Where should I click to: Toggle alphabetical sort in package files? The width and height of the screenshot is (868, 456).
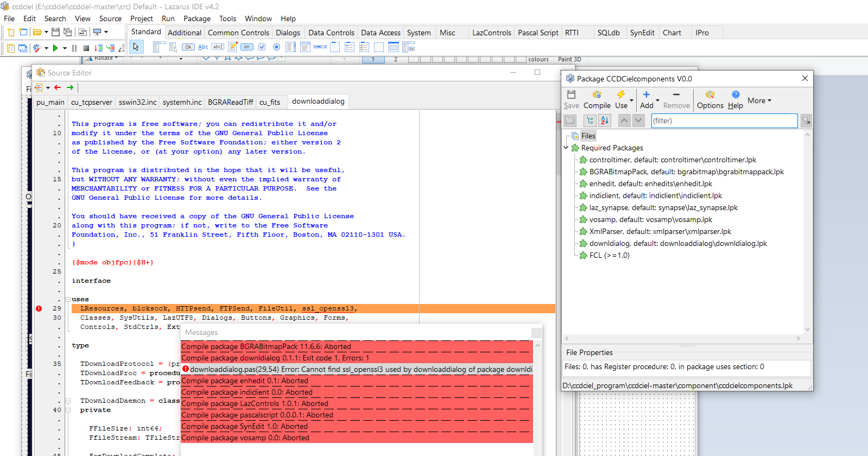pos(605,121)
